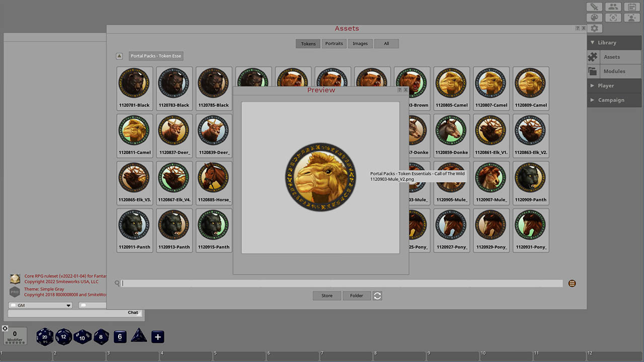Image resolution: width=644 pixels, height=362 pixels.
Task: Open the Modules entry in the Library panel
Action: pos(613,71)
